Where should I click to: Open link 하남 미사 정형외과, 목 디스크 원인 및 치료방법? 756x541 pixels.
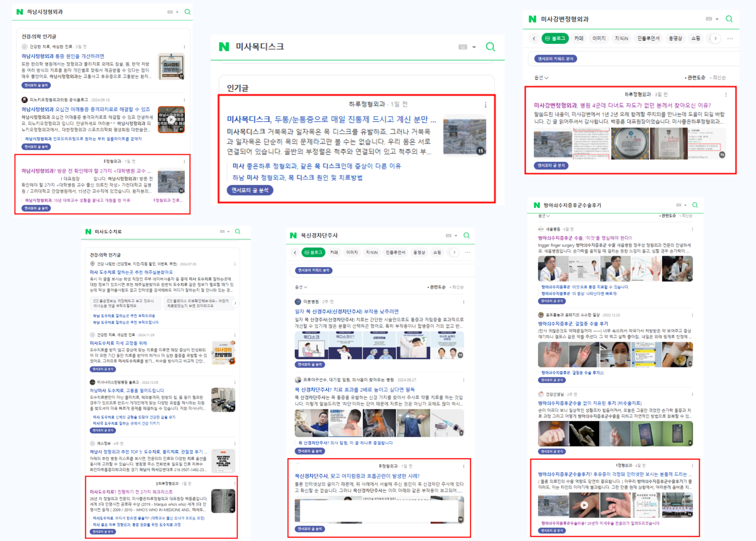pos(297,178)
